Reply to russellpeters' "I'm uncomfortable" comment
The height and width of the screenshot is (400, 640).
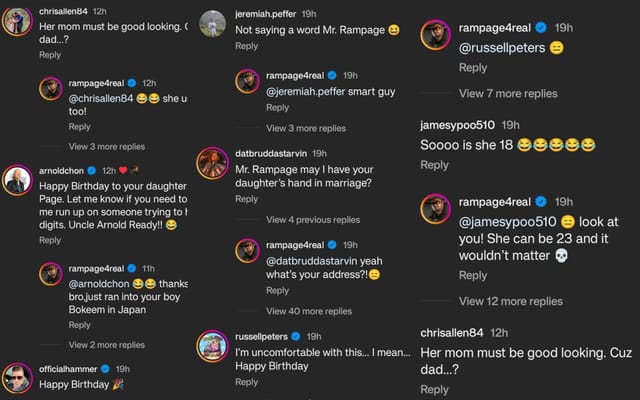point(246,382)
